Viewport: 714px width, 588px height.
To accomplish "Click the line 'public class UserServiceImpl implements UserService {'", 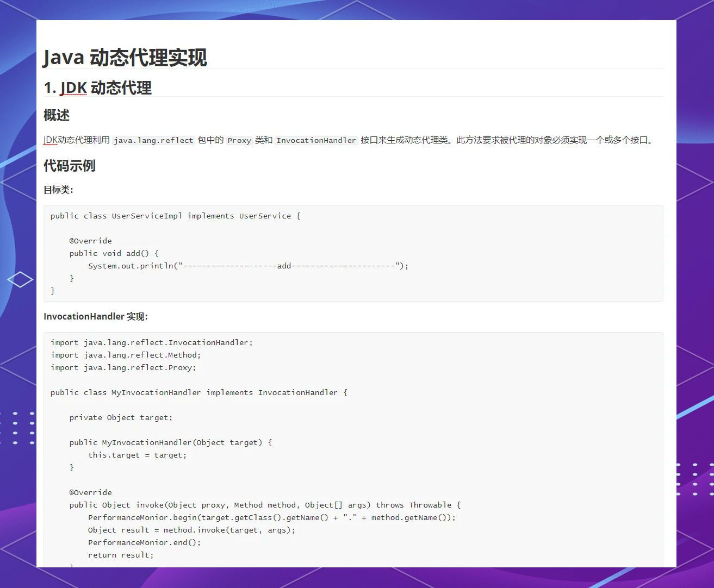I will [175, 216].
